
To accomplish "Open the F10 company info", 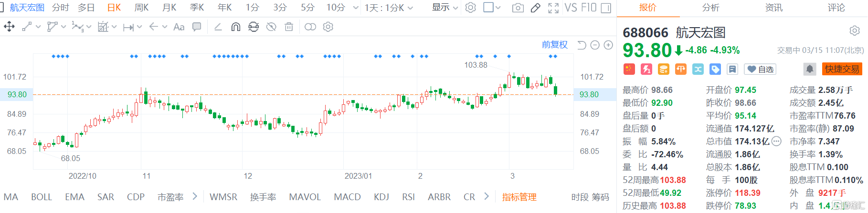I will 589,8.
